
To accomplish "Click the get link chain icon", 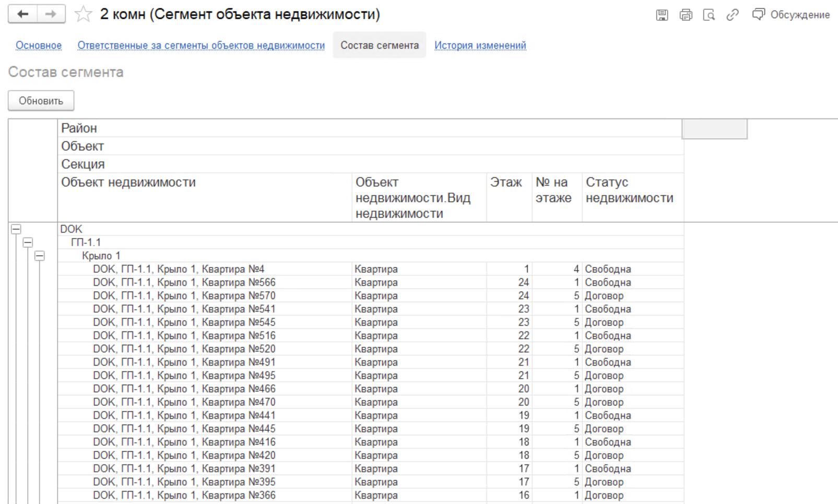I will [x=732, y=15].
